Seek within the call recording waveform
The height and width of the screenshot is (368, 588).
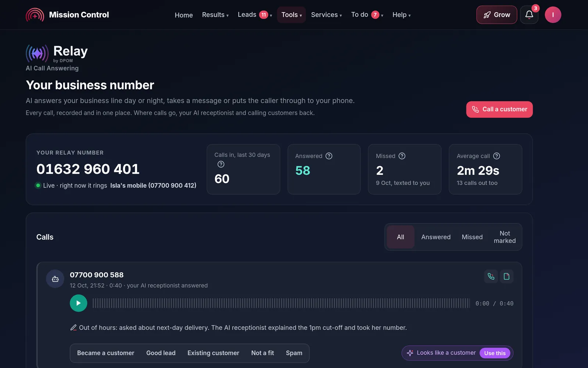[281, 303]
